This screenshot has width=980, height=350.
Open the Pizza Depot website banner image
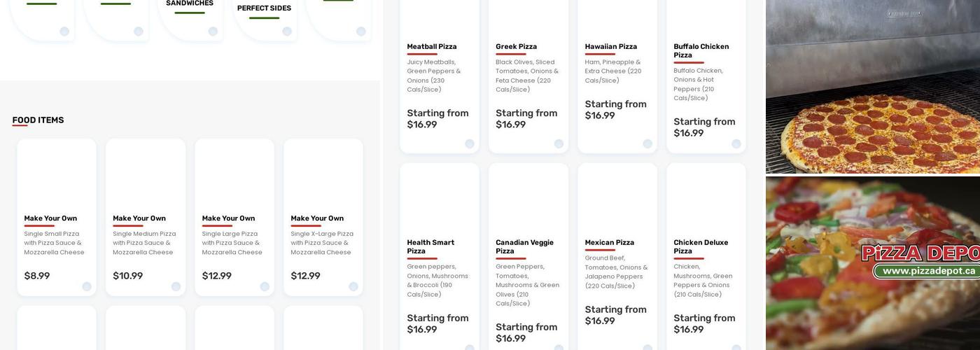tap(873, 263)
